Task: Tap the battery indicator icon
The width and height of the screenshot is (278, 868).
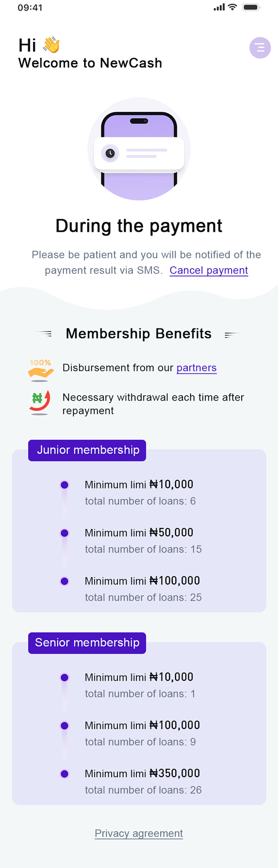Action: [x=251, y=7]
